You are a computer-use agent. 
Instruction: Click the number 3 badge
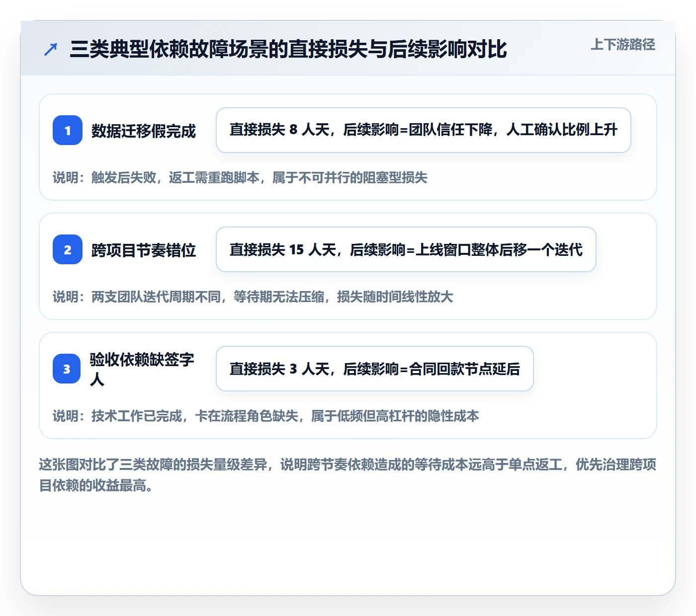tap(67, 369)
